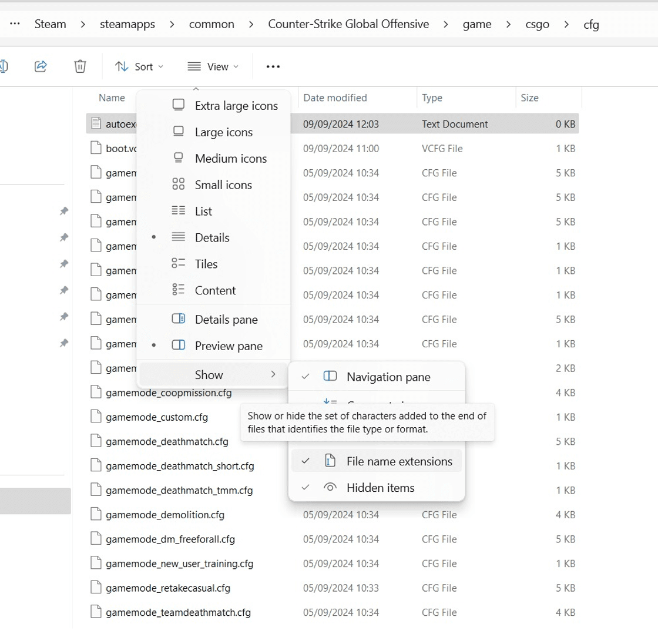Open the Sort dropdown menu
The height and width of the screenshot is (644, 658).
(x=139, y=66)
